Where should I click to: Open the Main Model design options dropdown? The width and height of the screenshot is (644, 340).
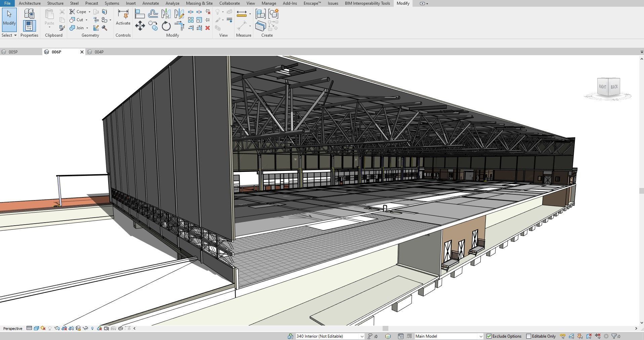[480, 336]
